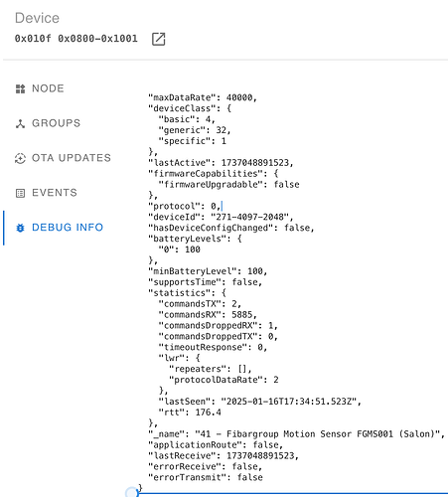Click the GROUPS tab network icon
This screenshot has height=497, width=448.
pos(20,123)
